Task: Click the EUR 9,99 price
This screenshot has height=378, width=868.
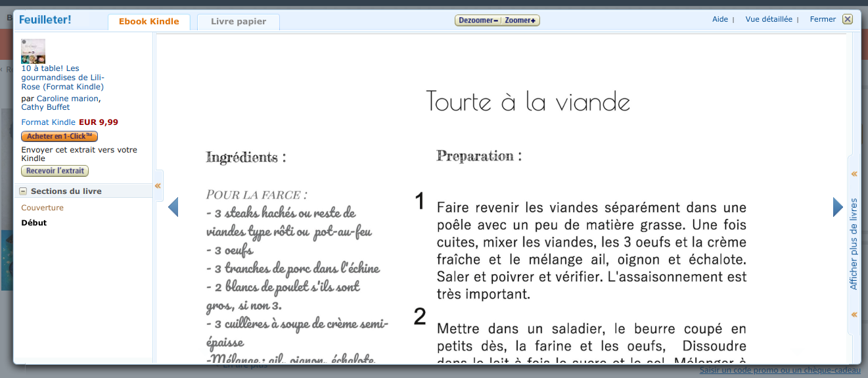Action: (99, 122)
